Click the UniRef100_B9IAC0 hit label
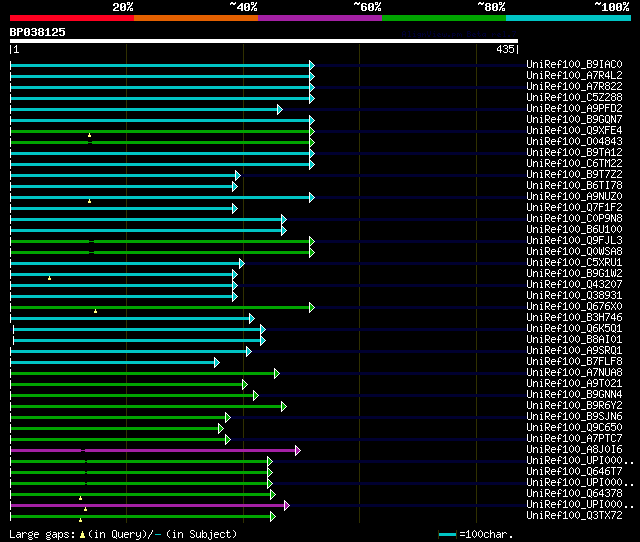Image resolution: width=640 pixels, height=542 pixels. click(574, 64)
